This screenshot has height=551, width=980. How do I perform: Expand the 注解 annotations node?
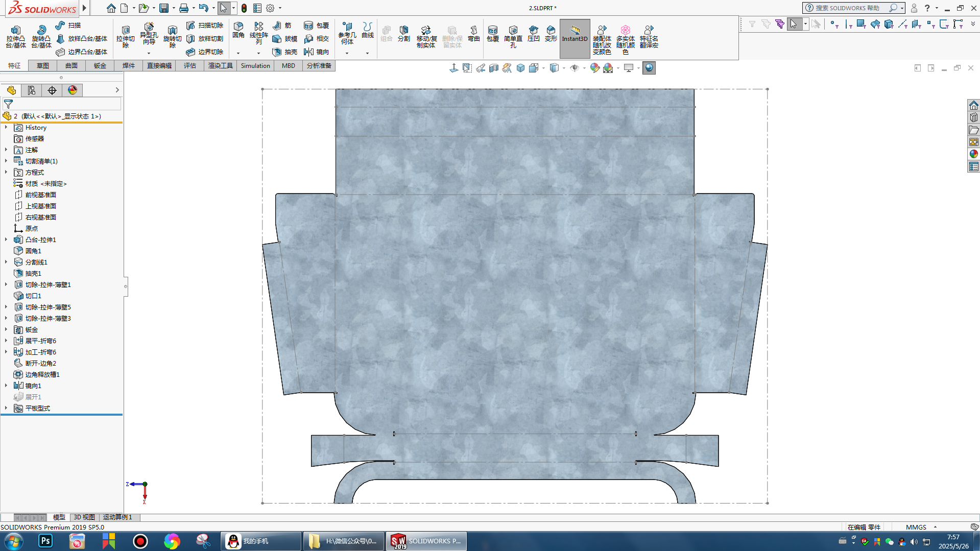6,150
